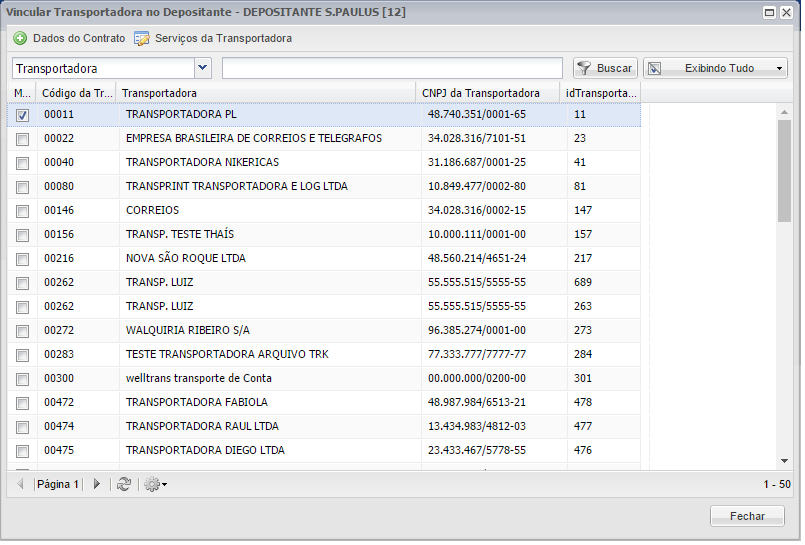Maximize the Vincular Transportadora window
The height and width of the screenshot is (545, 805).
point(769,12)
